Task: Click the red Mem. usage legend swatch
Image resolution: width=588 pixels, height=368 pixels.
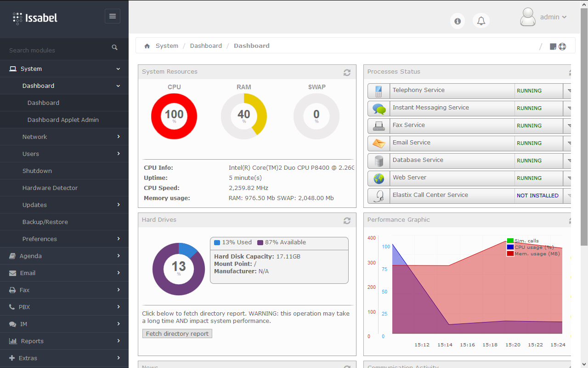Action: point(510,253)
